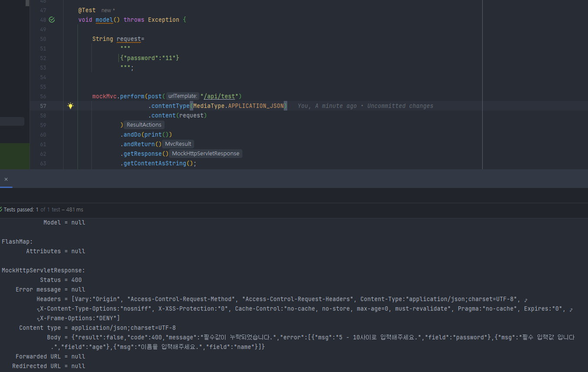Click the "Redirected URL = null" console line

pyautogui.click(x=49, y=366)
